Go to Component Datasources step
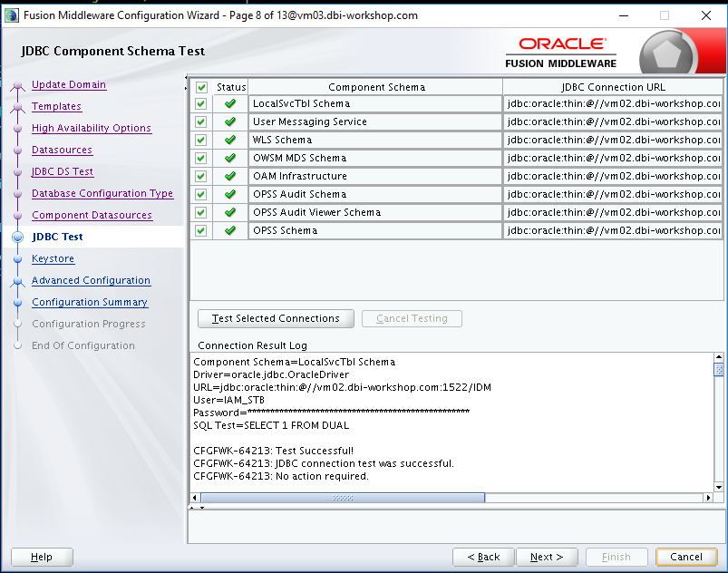This screenshot has width=728, height=573. tap(92, 215)
